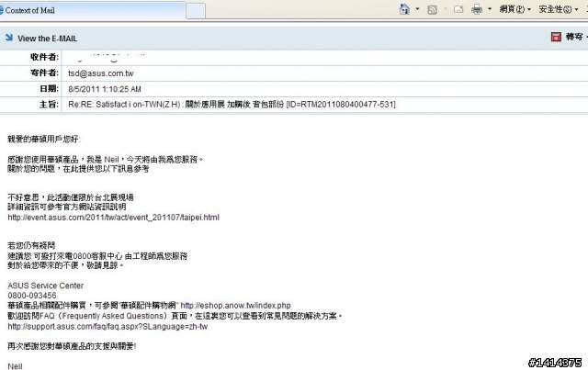Viewport: 588px width, 370px height.
Task: Click the ASUS Service Center text
Action: click(45, 286)
